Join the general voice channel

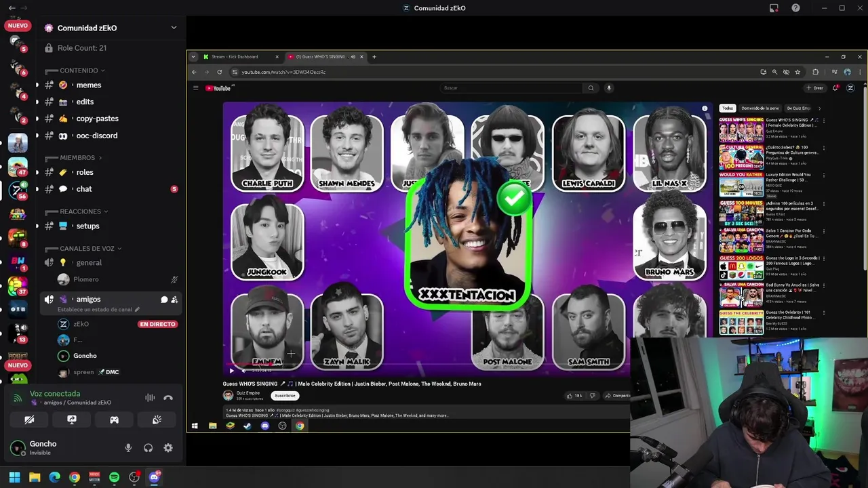click(111, 263)
